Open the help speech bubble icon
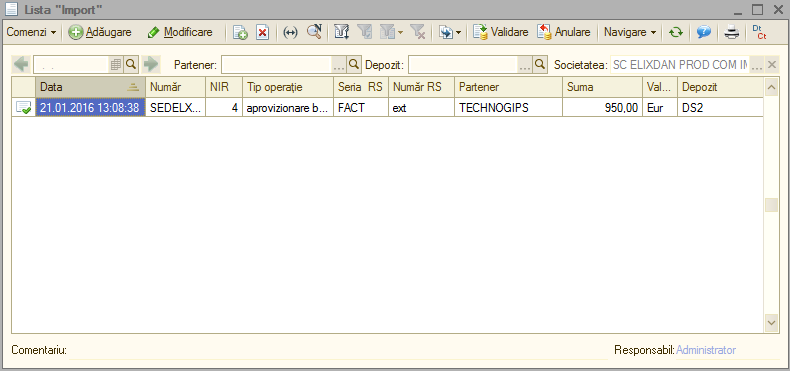This screenshot has width=790, height=371. [704, 33]
